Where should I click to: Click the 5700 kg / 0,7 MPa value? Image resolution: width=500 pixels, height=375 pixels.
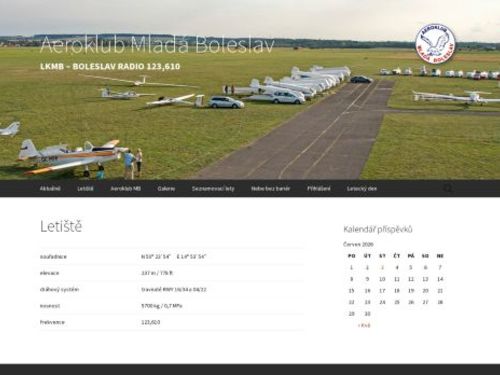coord(162,306)
